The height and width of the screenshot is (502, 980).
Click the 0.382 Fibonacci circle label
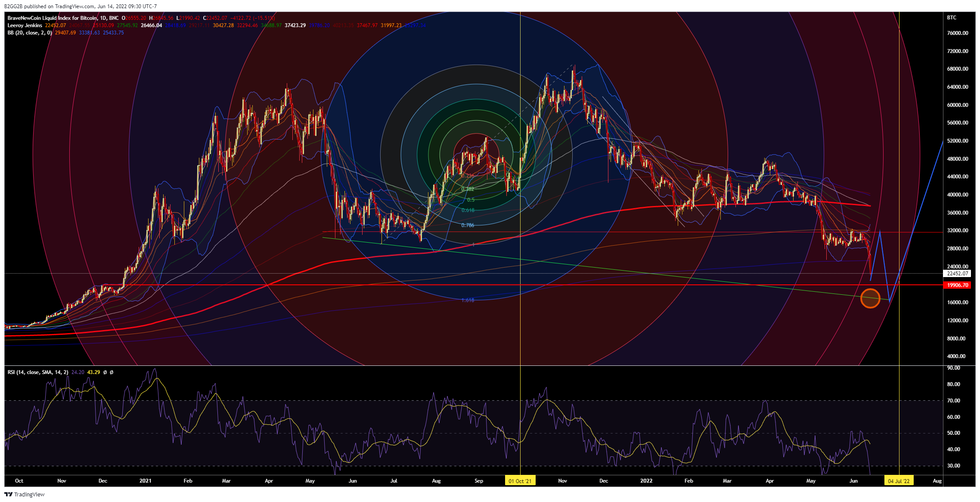(468, 189)
